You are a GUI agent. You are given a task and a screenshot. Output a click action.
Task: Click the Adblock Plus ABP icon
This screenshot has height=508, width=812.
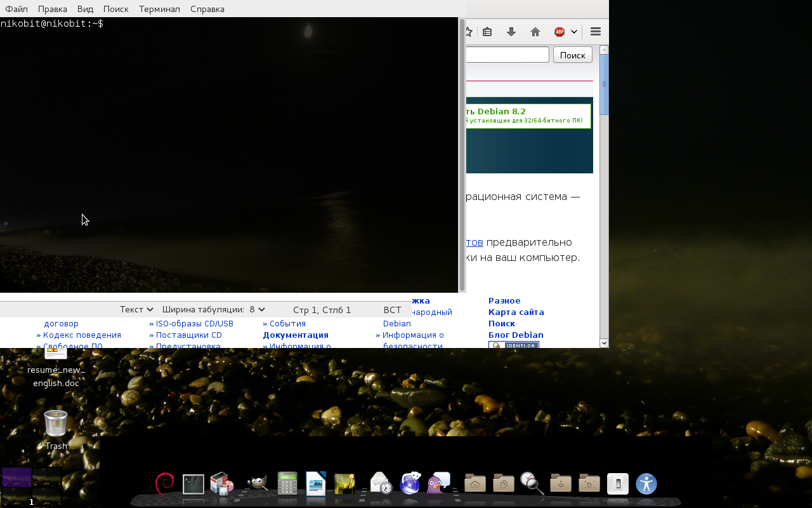560,32
